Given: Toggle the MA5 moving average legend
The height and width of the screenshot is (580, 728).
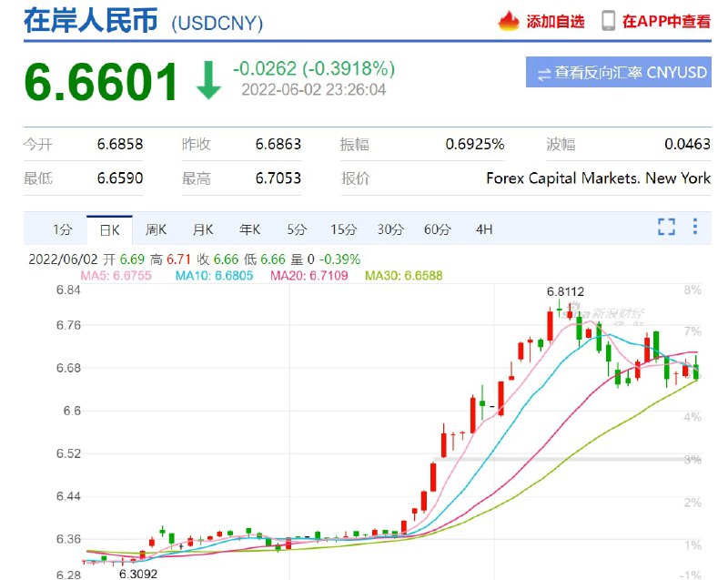Looking at the screenshot, I should pos(115,274).
